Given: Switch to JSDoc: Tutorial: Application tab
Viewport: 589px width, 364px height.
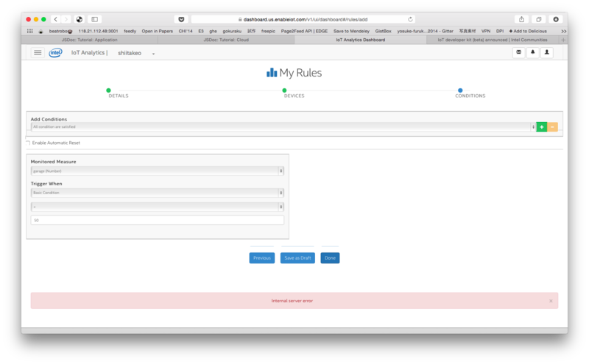Looking at the screenshot, I should (89, 40).
